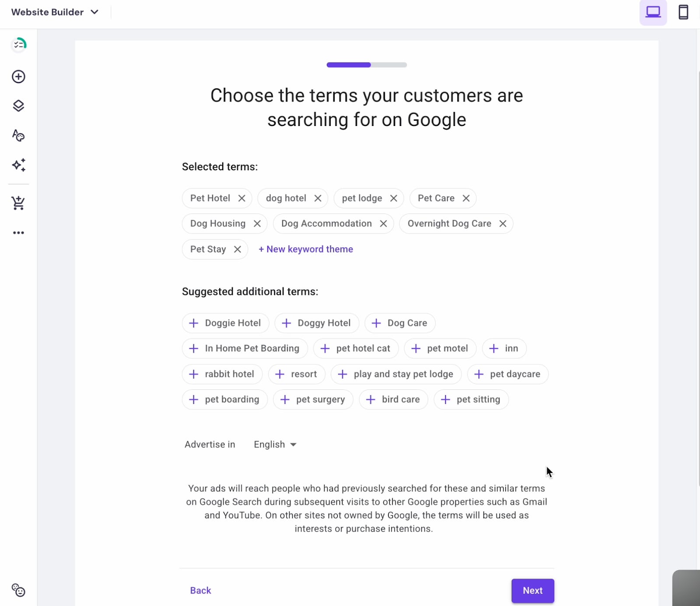
Task: Click the feedback smiley icon
Action: [x=18, y=590]
